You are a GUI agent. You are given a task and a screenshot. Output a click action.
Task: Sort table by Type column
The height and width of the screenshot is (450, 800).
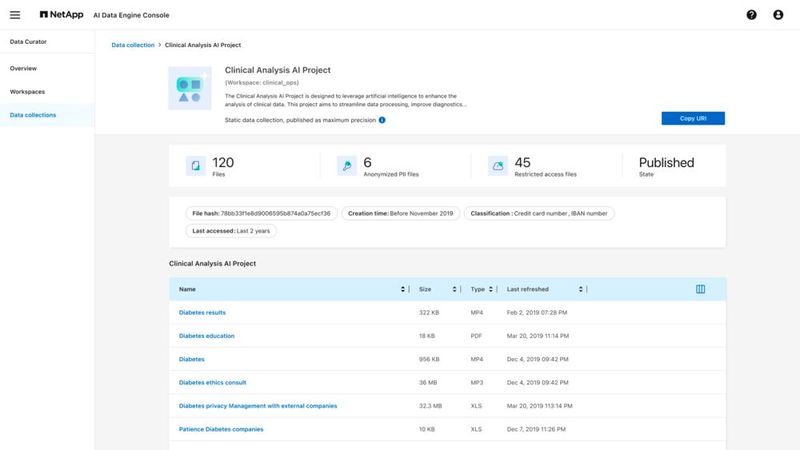tap(493, 289)
